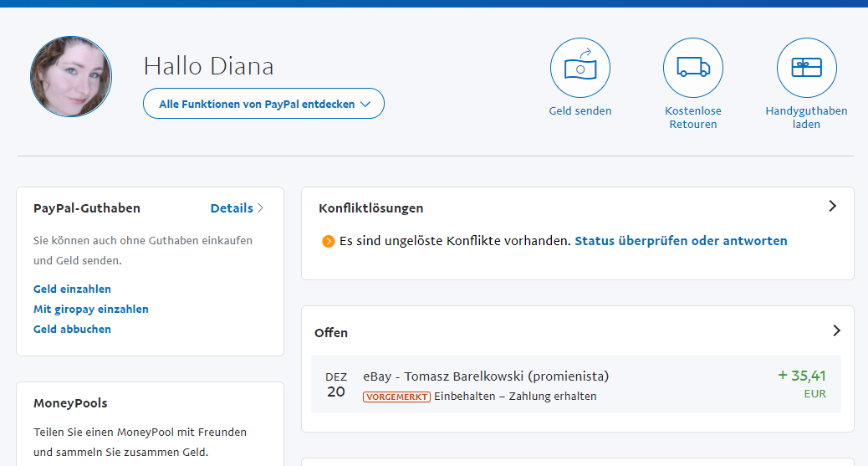Viewport: 868px width, 466px height.
Task: Click the MoneyPools heading
Action: tap(70, 403)
